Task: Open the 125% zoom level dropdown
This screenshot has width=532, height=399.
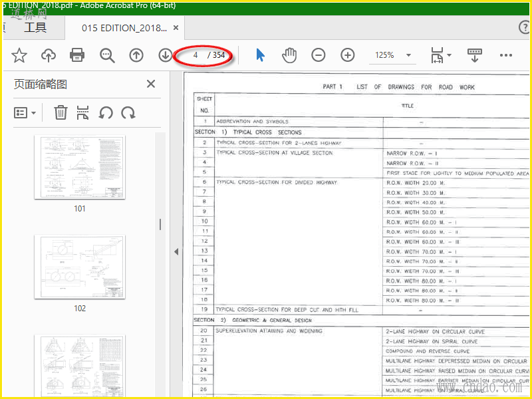Action: [408, 55]
